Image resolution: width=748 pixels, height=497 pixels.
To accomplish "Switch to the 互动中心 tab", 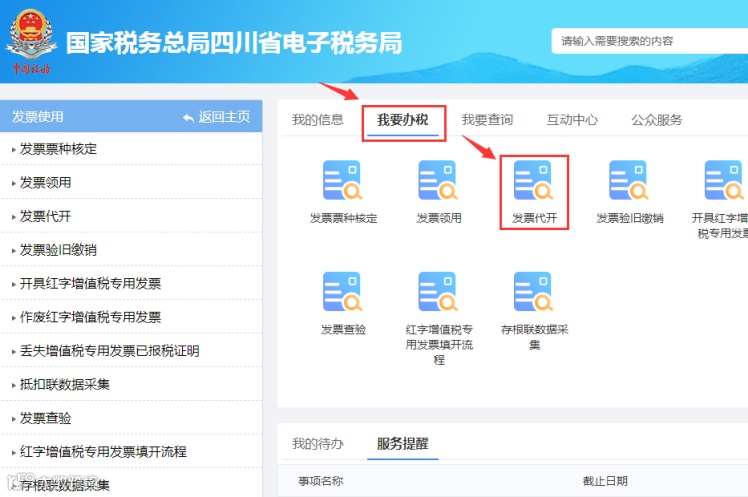I will point(572,120).
